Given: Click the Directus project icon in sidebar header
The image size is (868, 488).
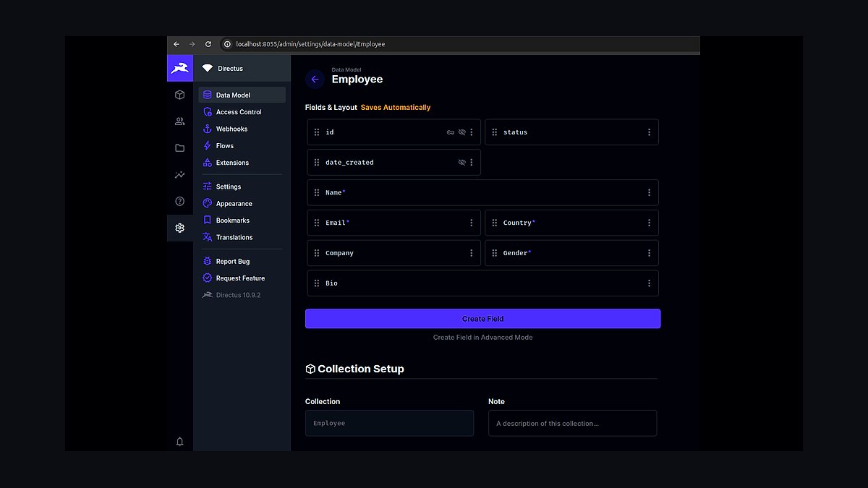Looking at the screenshot, I should click(x=208, y=68).
